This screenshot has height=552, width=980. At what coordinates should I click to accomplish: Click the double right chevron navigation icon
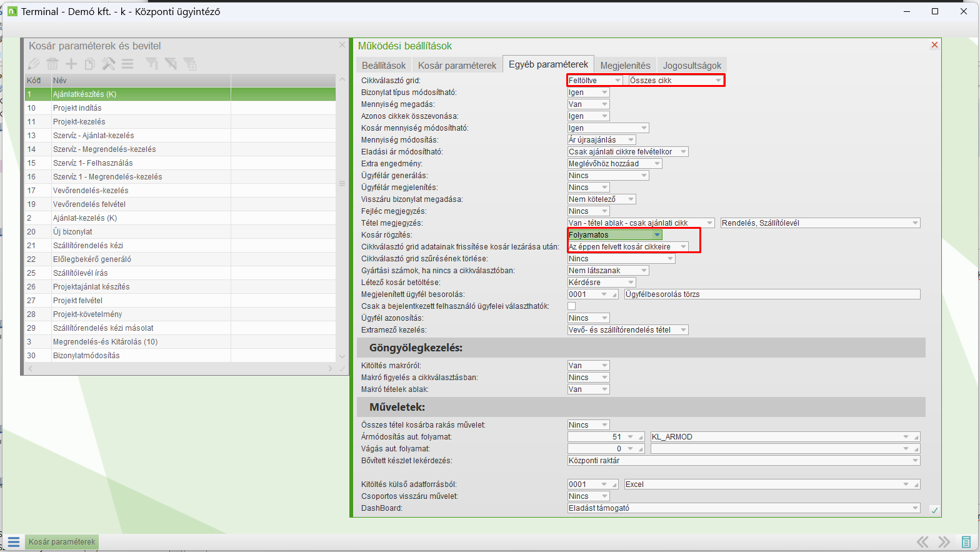coord(944,542)
